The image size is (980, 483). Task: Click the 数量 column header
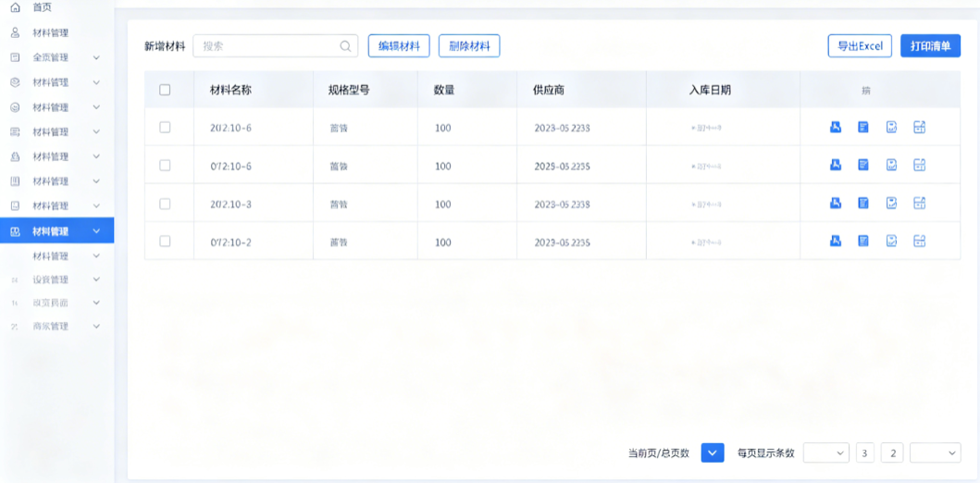pyautogui.click(x=444, y=90)
